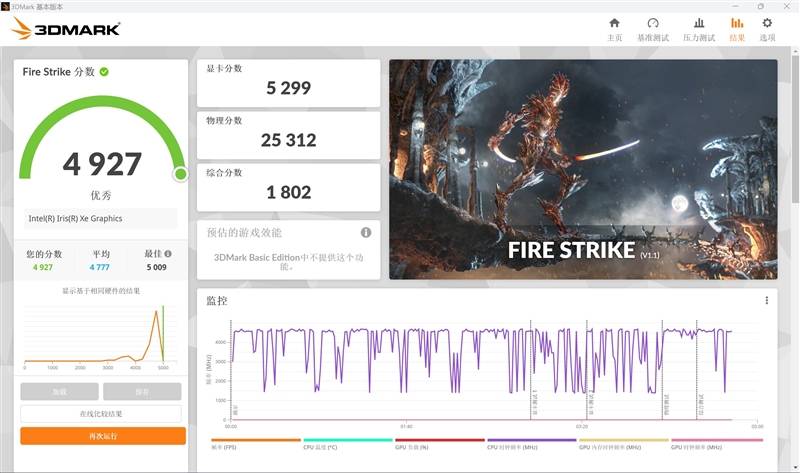The image size is (800, 473).
Task: Click the 在线比较结果 button
Action: 102,413
